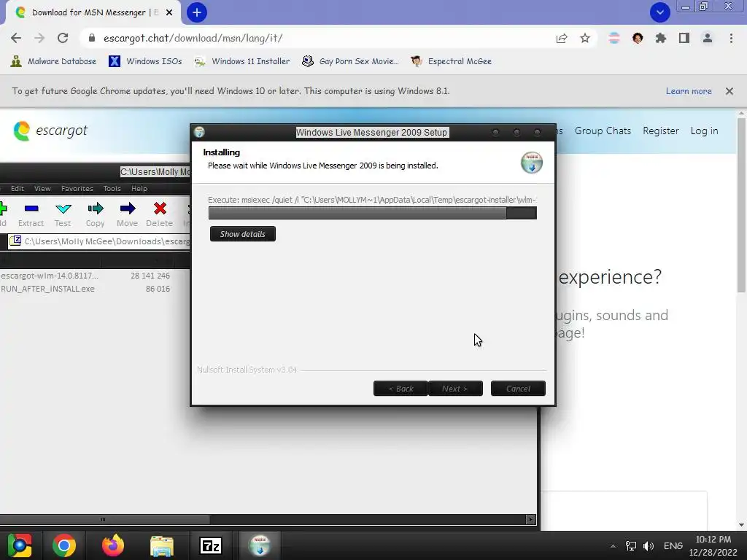Click Show details in the setup window
747x560 pixels.
tap(242, 234)
